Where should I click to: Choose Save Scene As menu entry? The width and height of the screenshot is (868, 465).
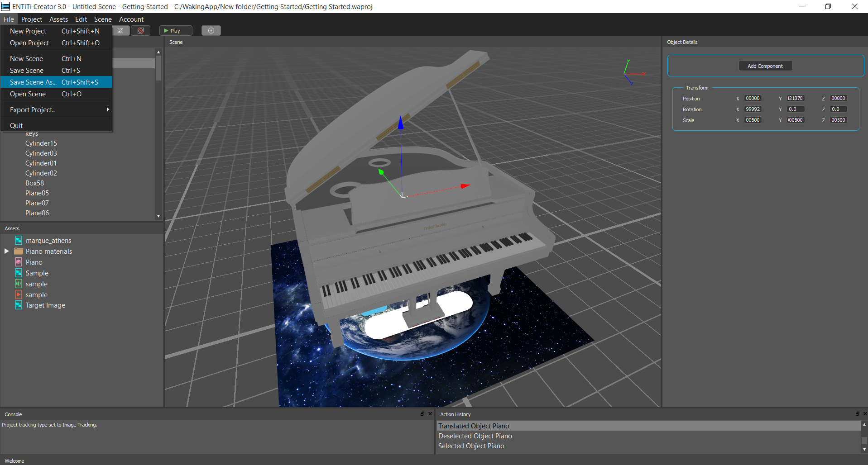56,82
